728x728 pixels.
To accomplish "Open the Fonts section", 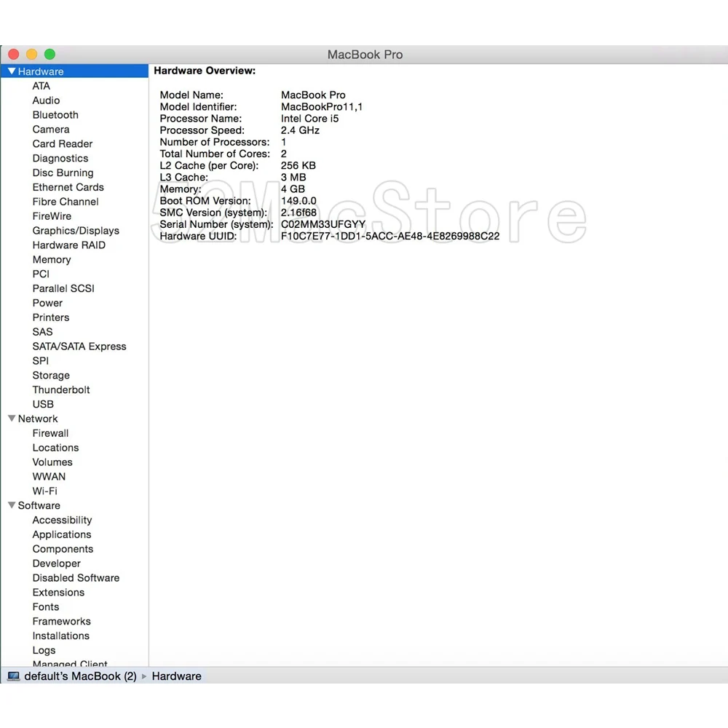I will pos(45,606).
